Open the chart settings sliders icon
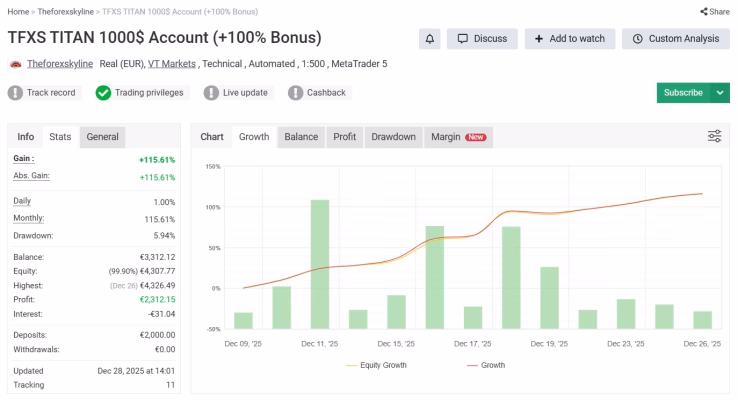This screenshot has width=738, height=400. tap(714, 137)
